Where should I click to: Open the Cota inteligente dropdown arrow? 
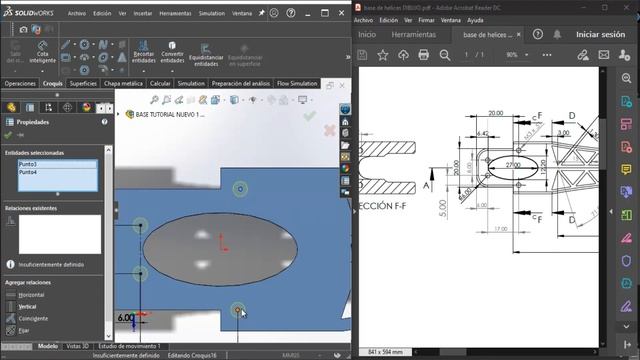coord(42,71)
